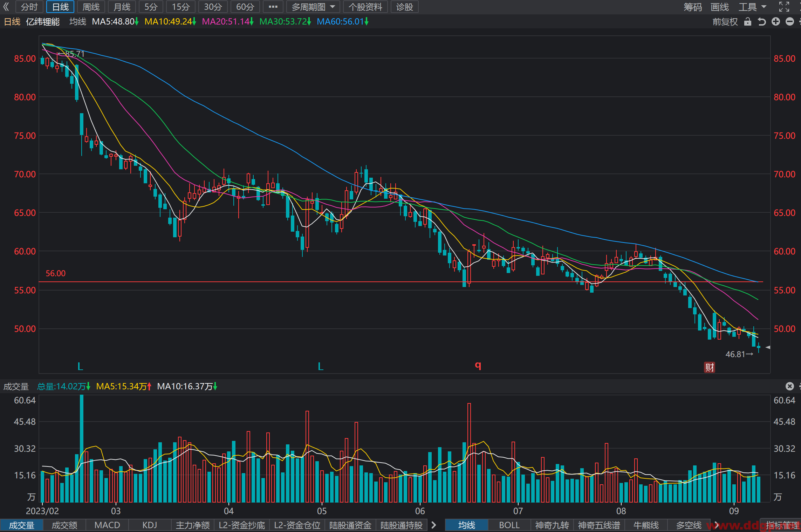
Task: Enter fullscreen with the expand icon
Action: coord(784,7)
